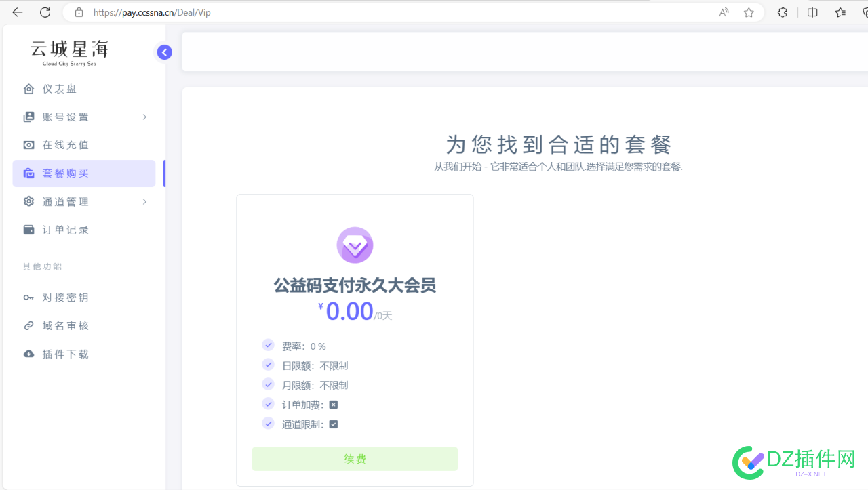
Task: Click the 对接密钥 key icon
Action: tap(28, 298)
